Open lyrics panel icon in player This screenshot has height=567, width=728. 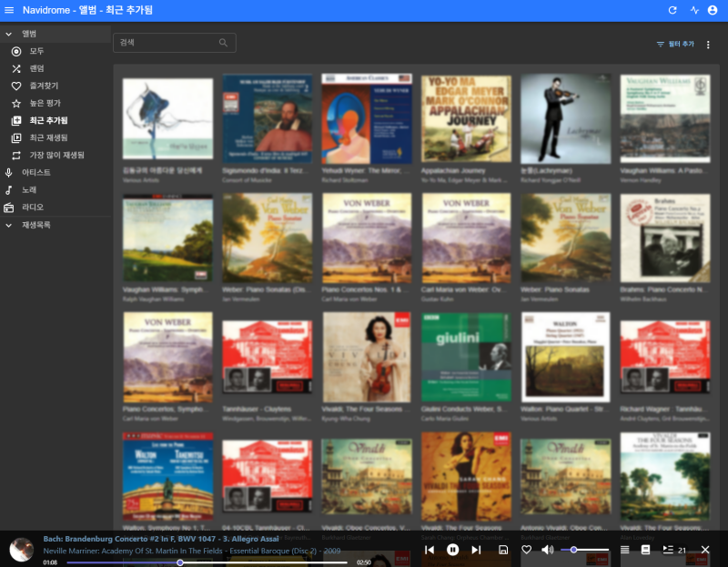coord(645,550)
